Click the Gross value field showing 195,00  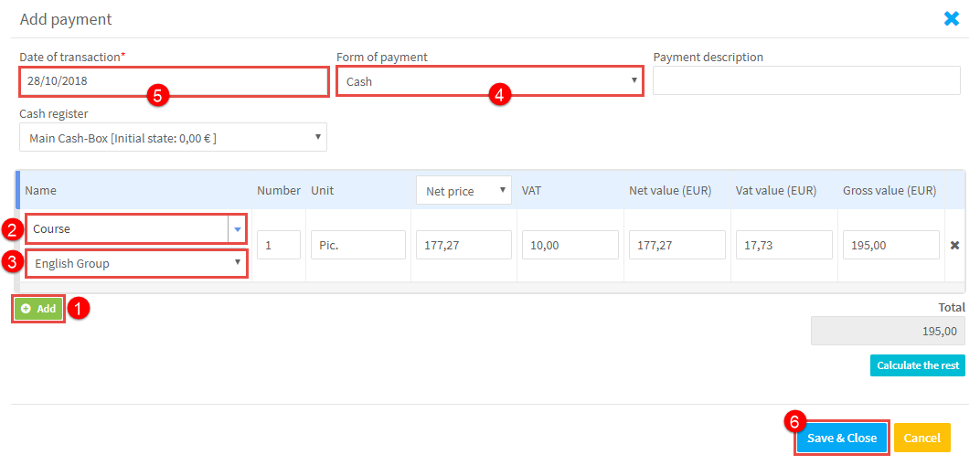pyautogui.click(x=890, y=245)
